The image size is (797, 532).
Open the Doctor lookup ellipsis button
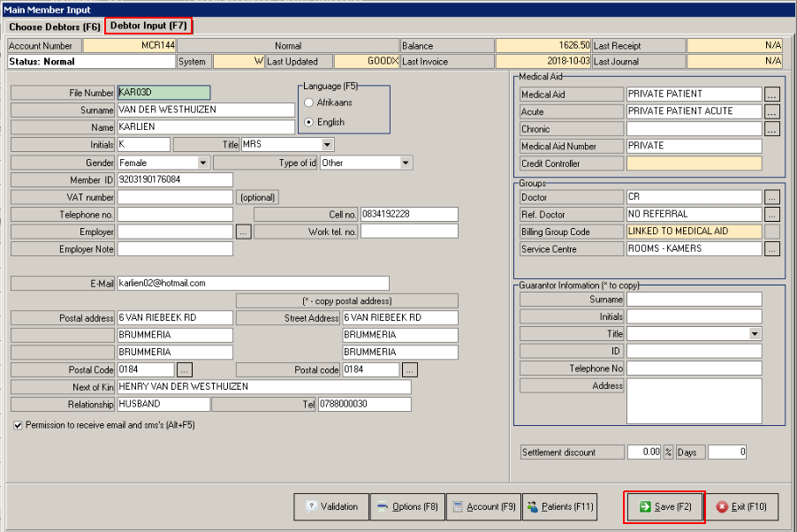tap(772, 197)
